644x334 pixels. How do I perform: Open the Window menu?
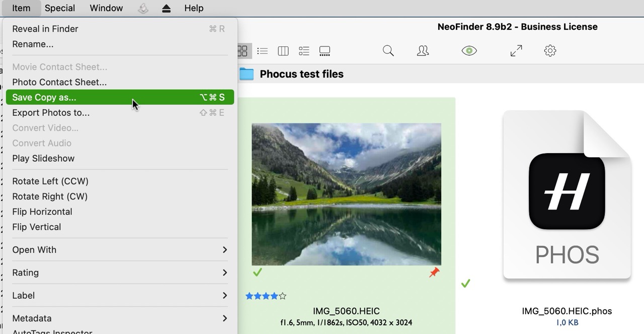pyautogui.click(x=106, y=9)
